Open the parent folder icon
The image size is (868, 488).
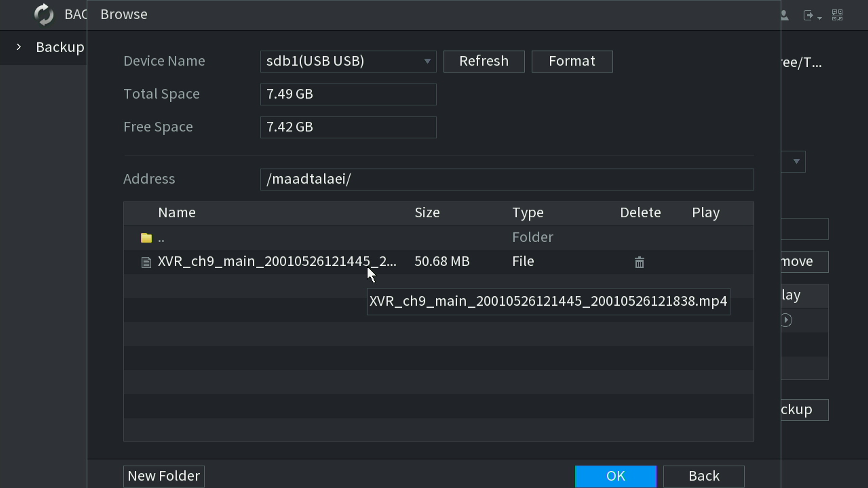(x=146, y=238)
